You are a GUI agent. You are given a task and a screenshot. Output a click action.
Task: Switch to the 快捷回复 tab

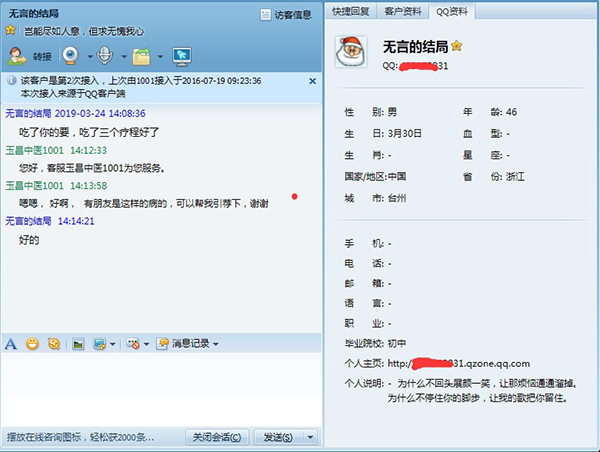click(x=351, y=11)
